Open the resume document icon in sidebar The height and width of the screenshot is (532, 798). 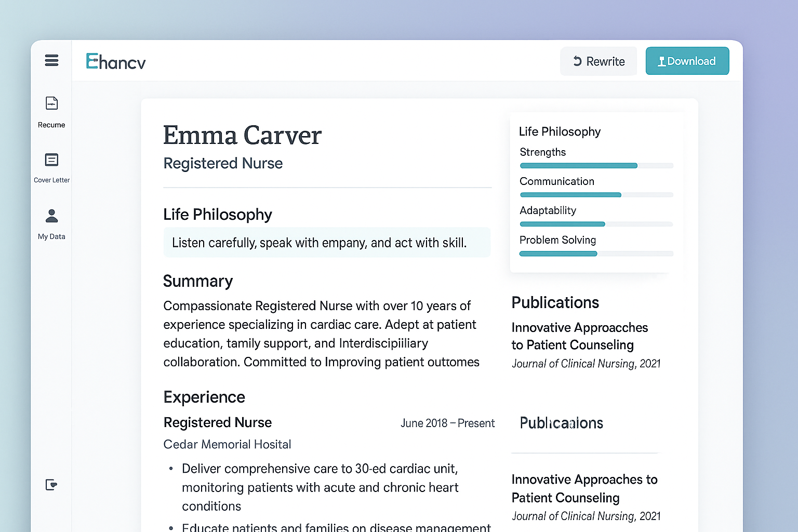pos(51,103)
